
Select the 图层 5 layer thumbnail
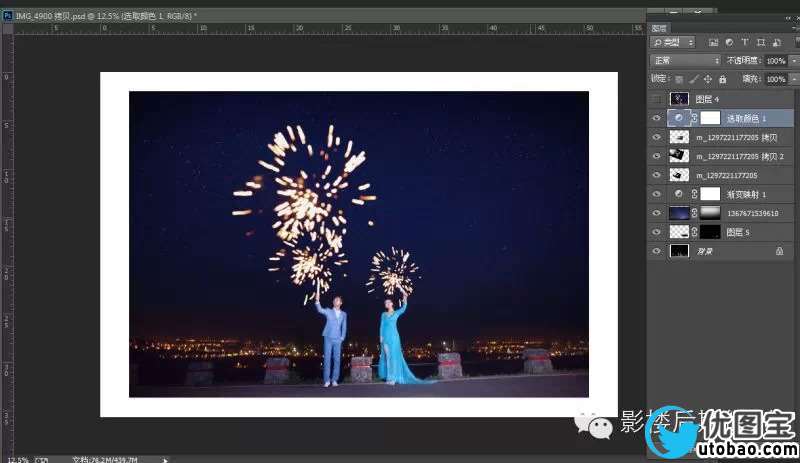[679, 232]
